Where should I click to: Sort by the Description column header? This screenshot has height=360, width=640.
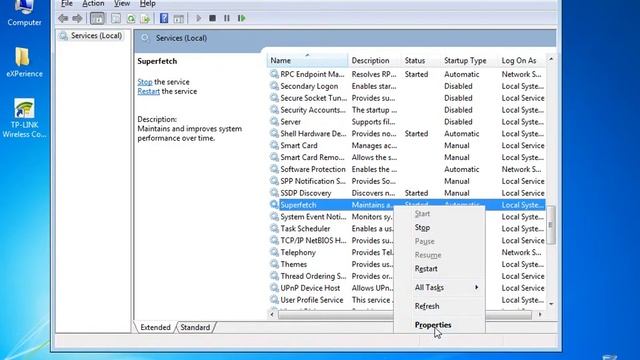(374, 60)
